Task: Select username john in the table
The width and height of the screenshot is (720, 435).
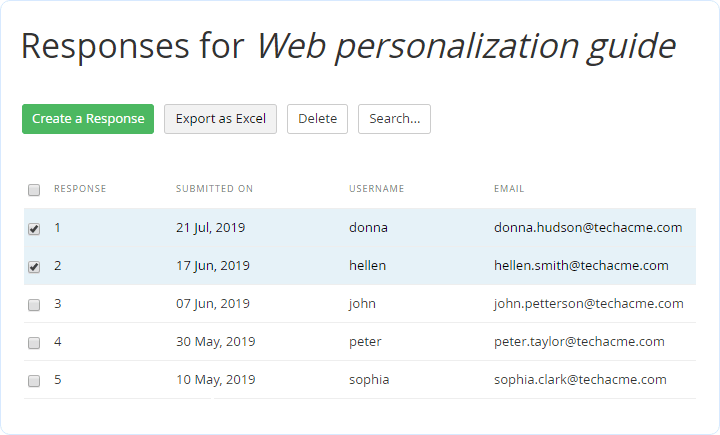Action: click(362, 304)
